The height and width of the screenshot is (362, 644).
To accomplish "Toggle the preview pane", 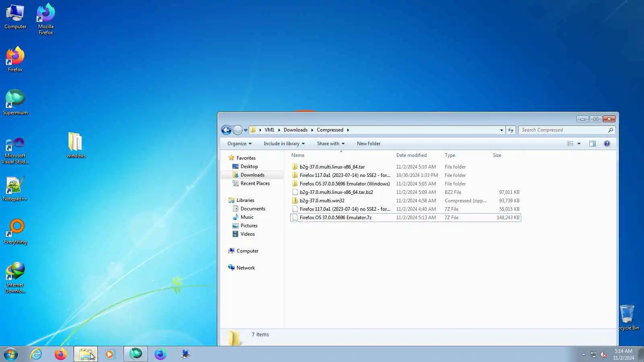I will pyautogui.click(x=592, y=144).
